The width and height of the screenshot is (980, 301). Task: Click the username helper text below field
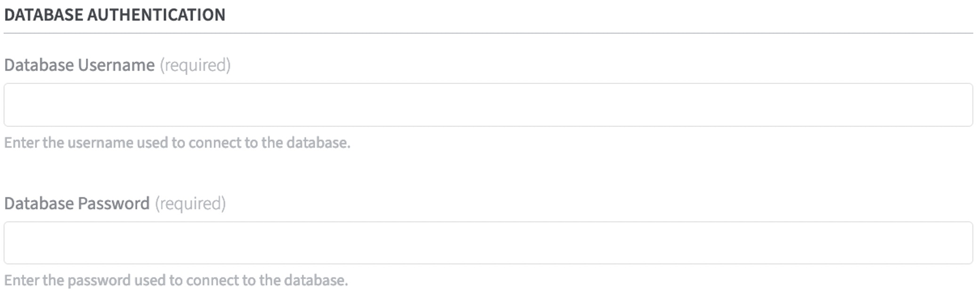click(x=177, y=142)
